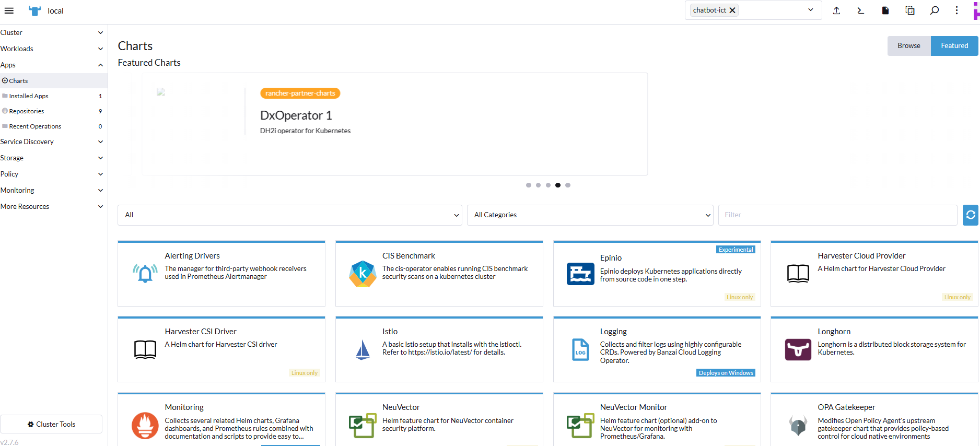Click the Logging LOG file icon
The width and height of the screenshot is (980, 446).
point(580,349)
